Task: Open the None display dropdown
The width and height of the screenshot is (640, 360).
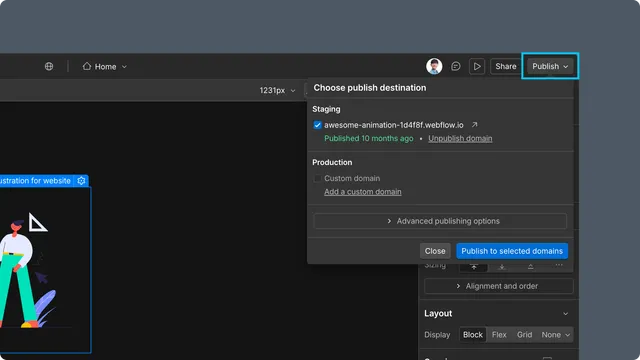Action: click(555, 335)
